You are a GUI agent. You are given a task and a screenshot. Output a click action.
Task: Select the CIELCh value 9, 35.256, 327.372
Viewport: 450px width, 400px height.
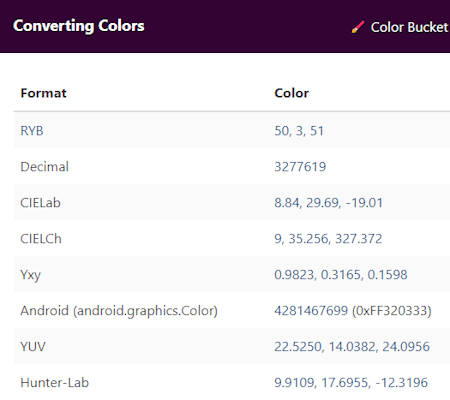tap(328, 239)
